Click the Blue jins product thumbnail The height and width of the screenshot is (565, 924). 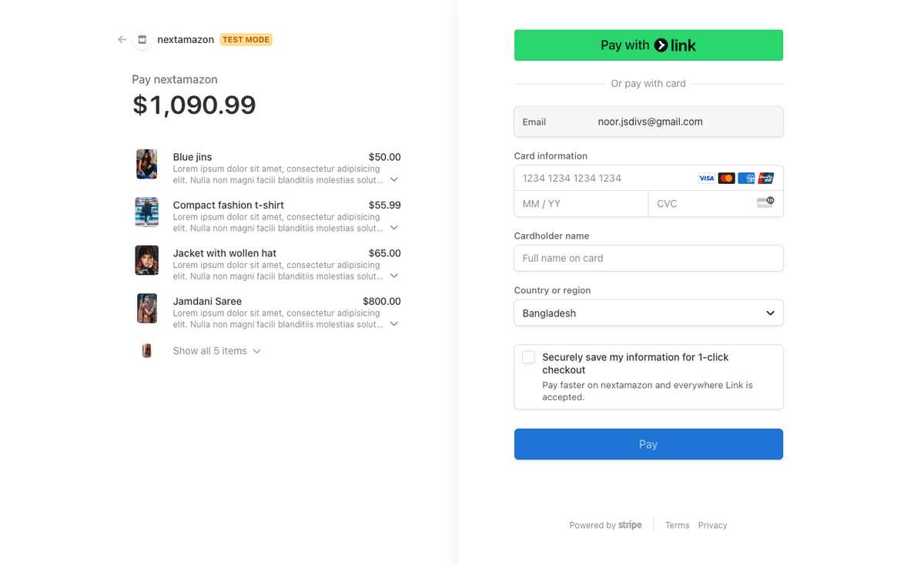pyautogui.click(x=147, y=164)
